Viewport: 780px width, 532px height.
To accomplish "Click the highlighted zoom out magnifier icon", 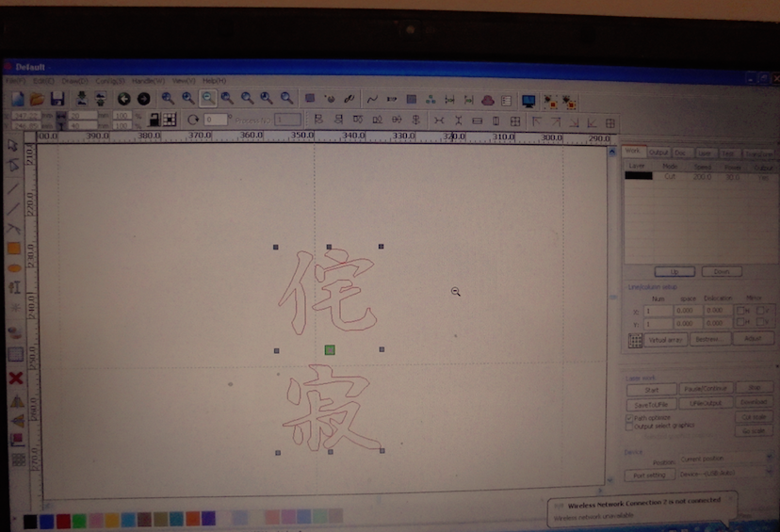I will click(x=208, y=99).
